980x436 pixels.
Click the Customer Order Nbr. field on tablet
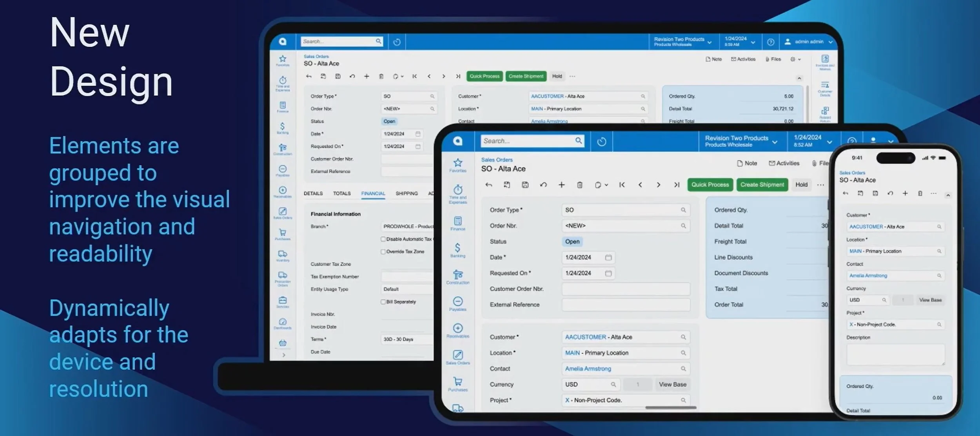pos(626,289)
